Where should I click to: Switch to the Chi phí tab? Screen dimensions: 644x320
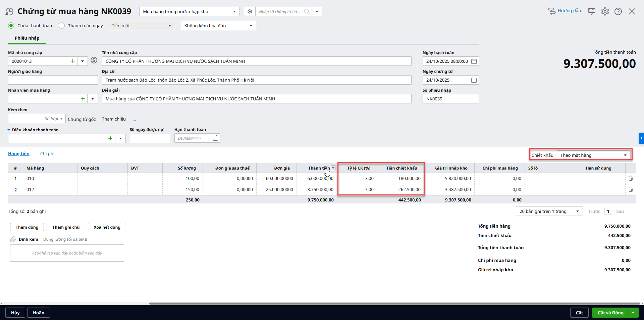tap(47, 154)
